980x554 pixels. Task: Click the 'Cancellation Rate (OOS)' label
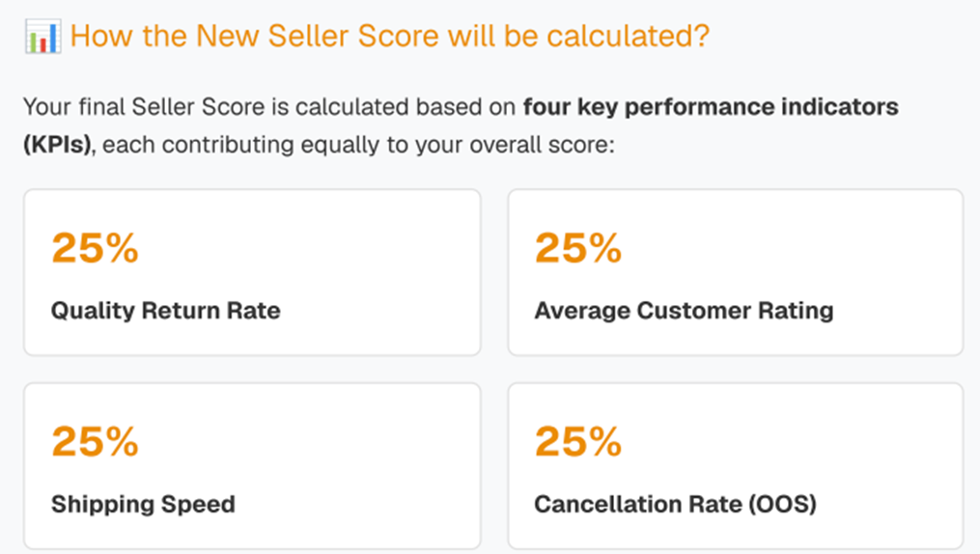[x=676, y=504]
